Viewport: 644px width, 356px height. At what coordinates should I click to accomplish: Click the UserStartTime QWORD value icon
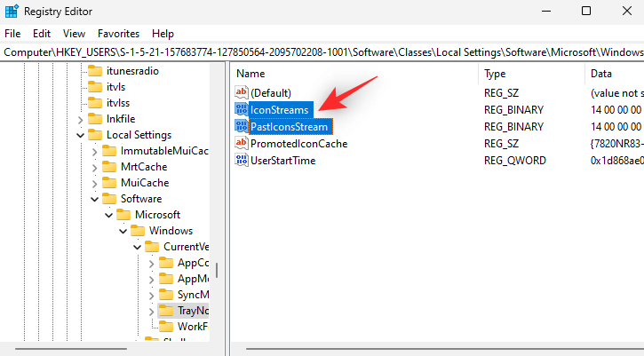[x=241, y=160]
